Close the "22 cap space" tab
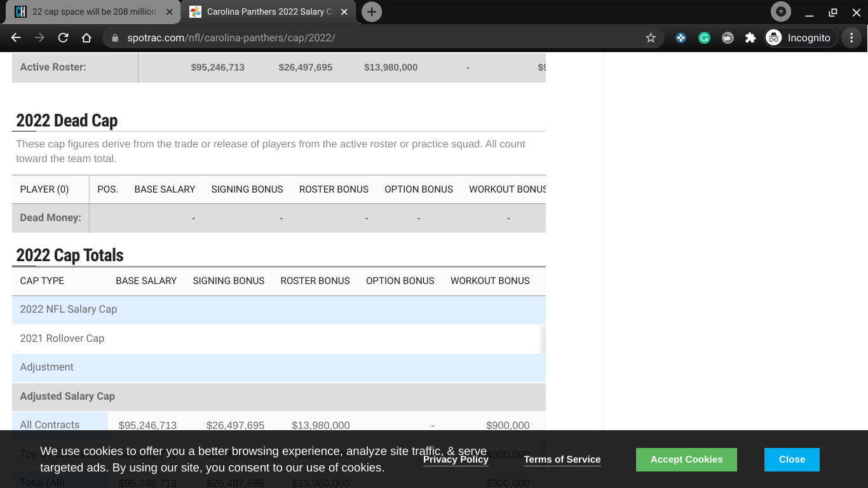 (169, 12)
